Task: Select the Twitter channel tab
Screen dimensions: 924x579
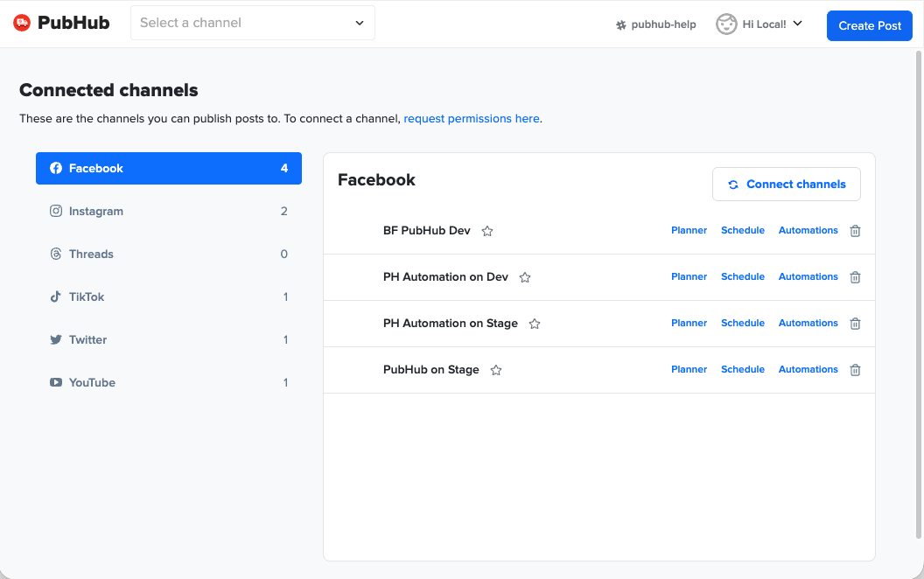Action: [169, 340]
